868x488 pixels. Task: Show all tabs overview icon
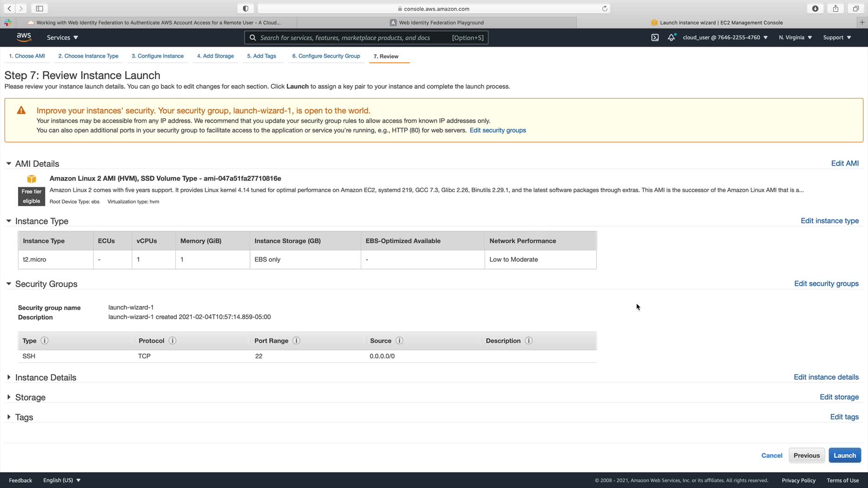(856, 8)
